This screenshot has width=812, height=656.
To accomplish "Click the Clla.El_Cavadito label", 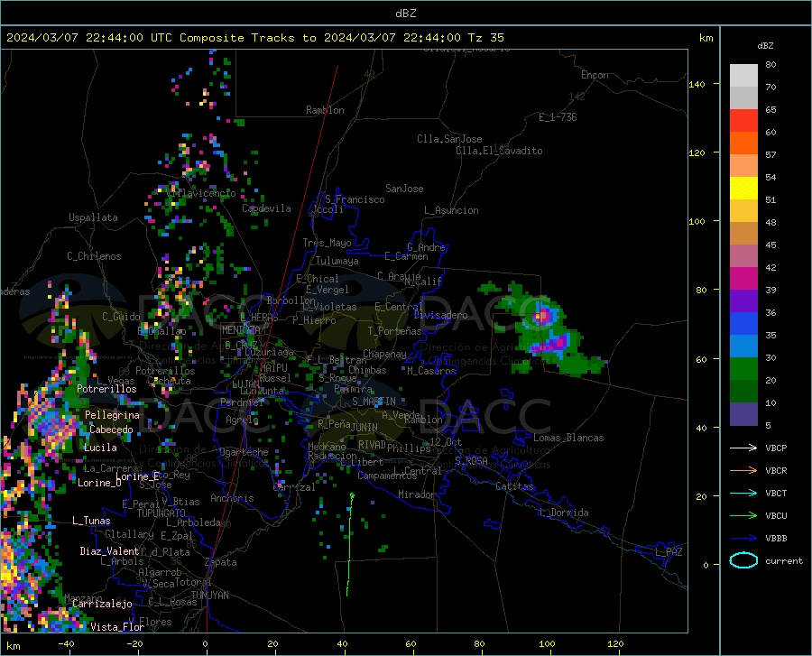I will [499, 151].
